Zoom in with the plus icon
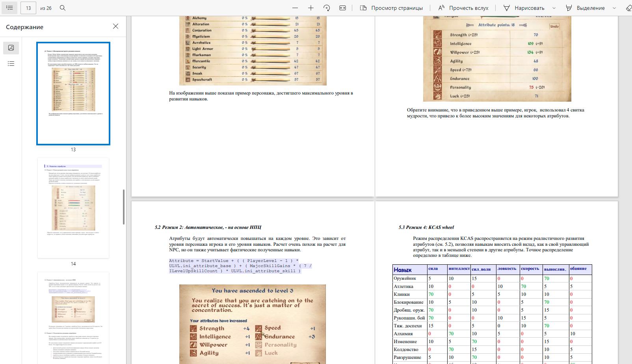632x364 pixels. click(311, 8)
